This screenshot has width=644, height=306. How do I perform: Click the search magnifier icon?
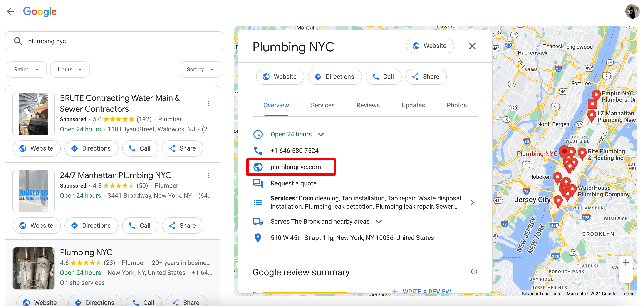18,41
